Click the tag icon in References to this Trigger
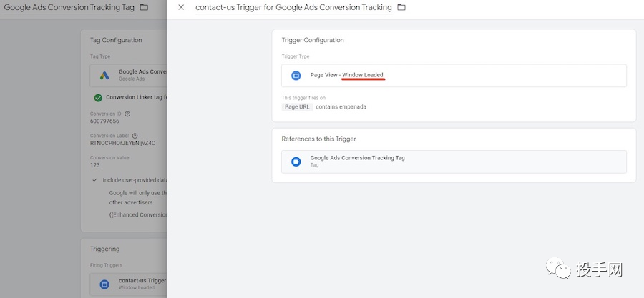This screenshot has height=298, width=644. pos(296,162)
